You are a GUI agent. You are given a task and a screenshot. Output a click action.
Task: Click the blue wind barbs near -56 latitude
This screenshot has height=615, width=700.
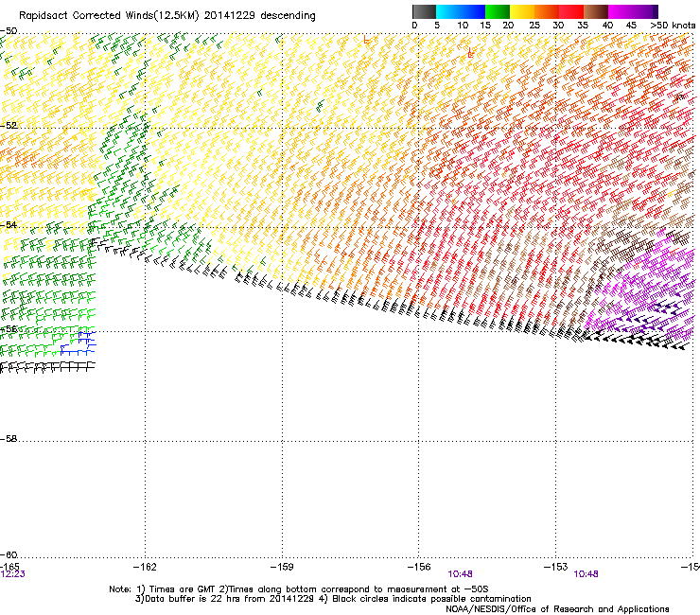(x=79, y=343)
